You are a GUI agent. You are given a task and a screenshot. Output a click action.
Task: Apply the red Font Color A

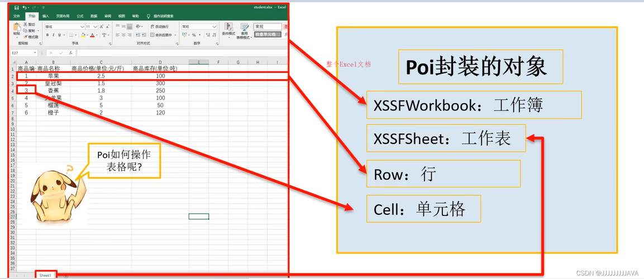pos(92,35)
